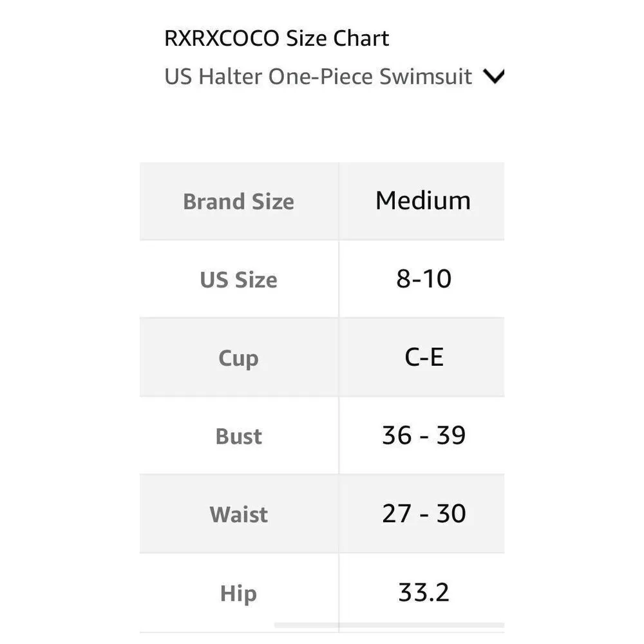Viewport: 644px width, 644px height.
Task: Select the Brand Size row header
Action: (x=238, y=202)
